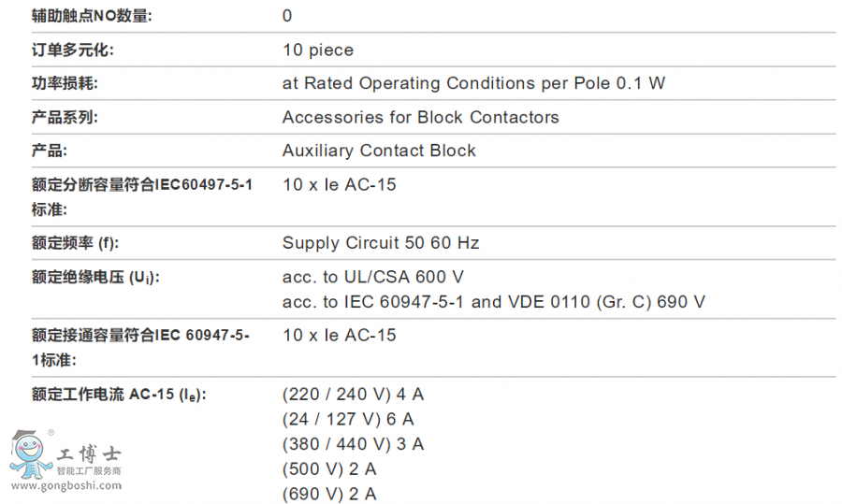Click the Auxiliary Contact Block product value
This screenshot has height=504, width=842.
pyautogui.click(x=379, y=151)
